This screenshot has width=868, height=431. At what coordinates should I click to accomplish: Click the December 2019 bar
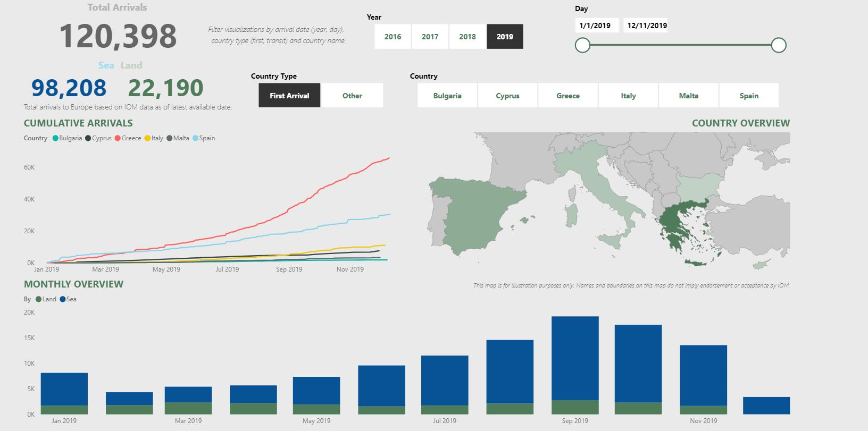point(766,405)
